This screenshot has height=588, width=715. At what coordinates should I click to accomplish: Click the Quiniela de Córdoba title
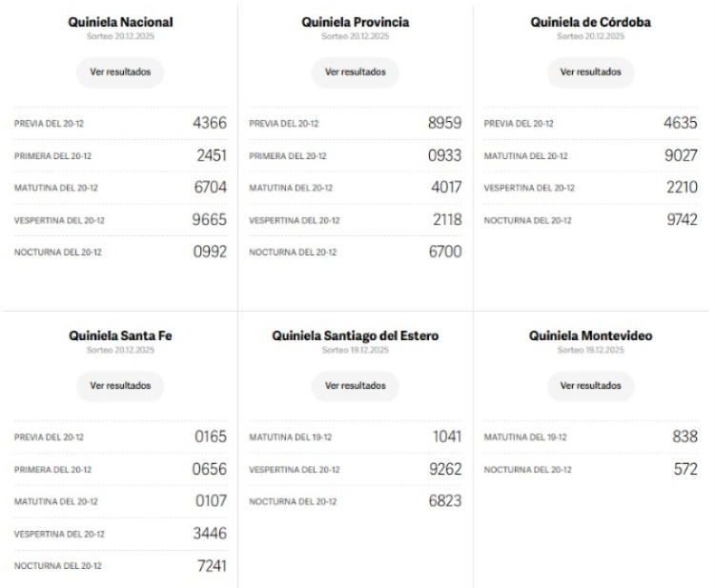click(590, 22)
